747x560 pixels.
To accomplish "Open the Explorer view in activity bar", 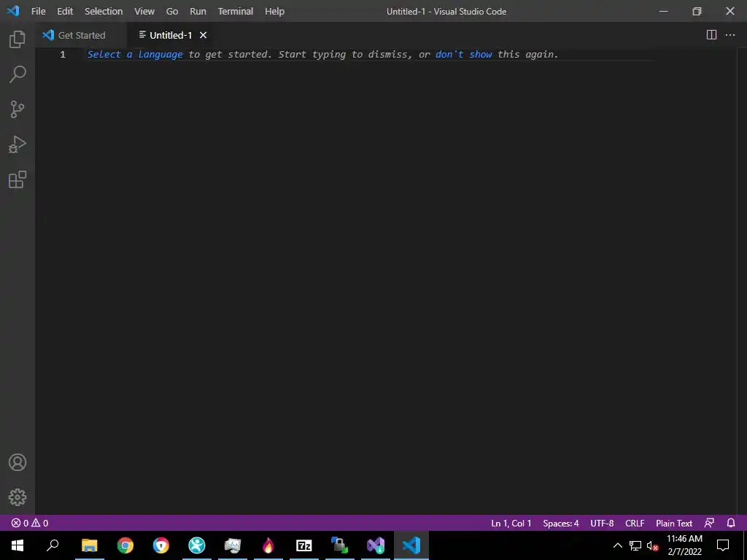I will click(18, 39).
